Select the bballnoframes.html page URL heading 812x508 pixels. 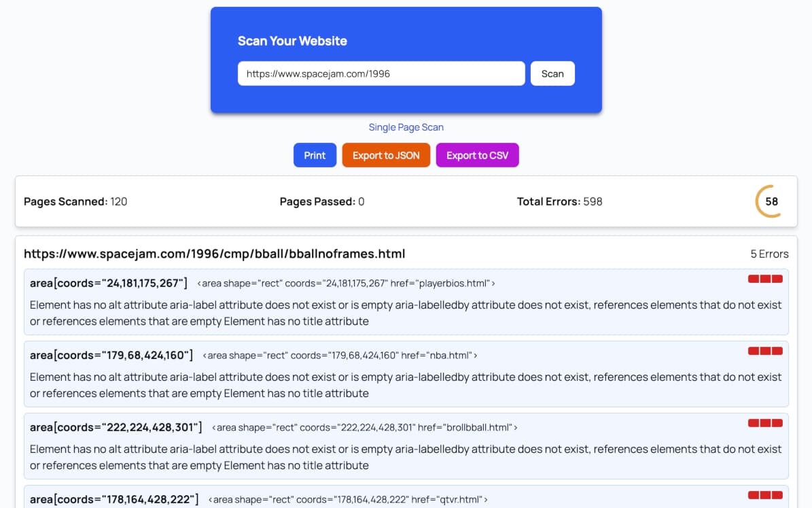pos(215,254)
